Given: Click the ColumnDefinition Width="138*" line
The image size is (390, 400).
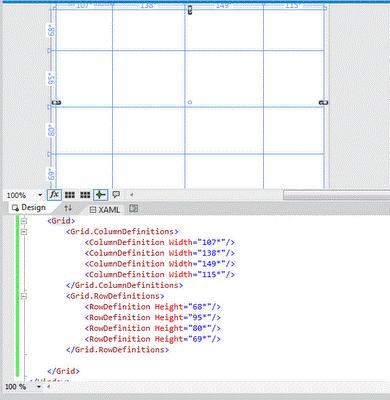Looking at the screenshot, I should pos(160,253).
